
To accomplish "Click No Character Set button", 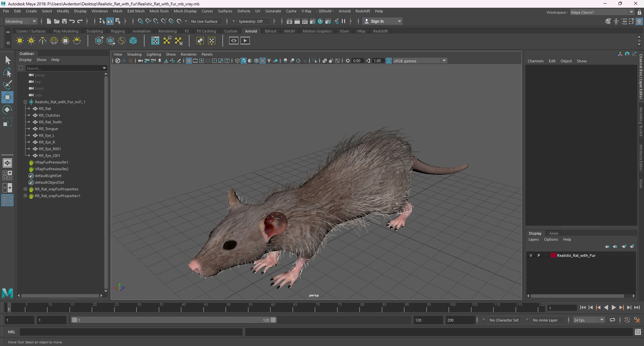I will 504,320.
